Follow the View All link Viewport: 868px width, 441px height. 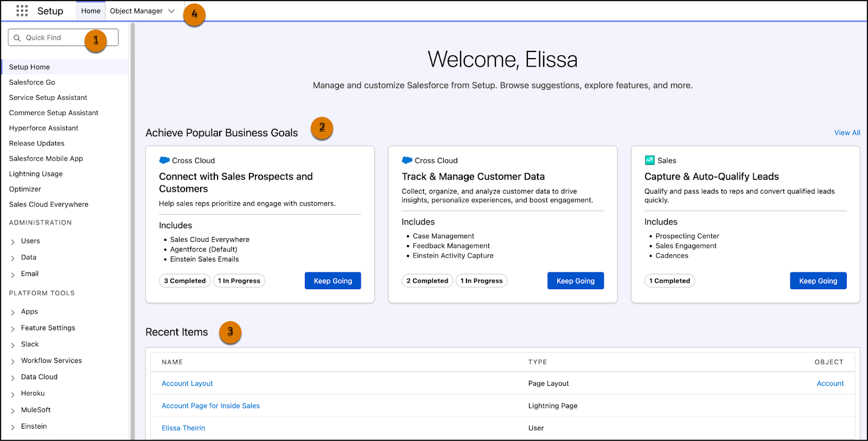click(847, 133)
